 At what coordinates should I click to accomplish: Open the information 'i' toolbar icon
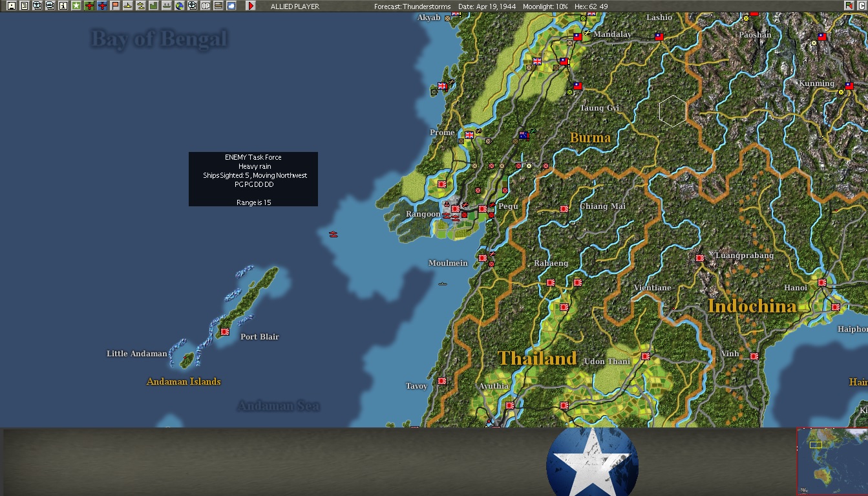(x=63, y=6)
